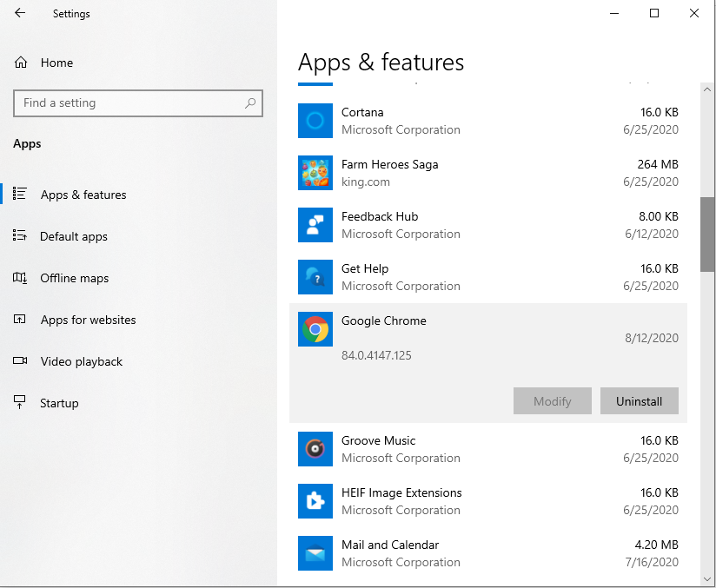This screenshot has height=588, width=716.
Task: Minimize the Settings window
Action: coord(614,13)
